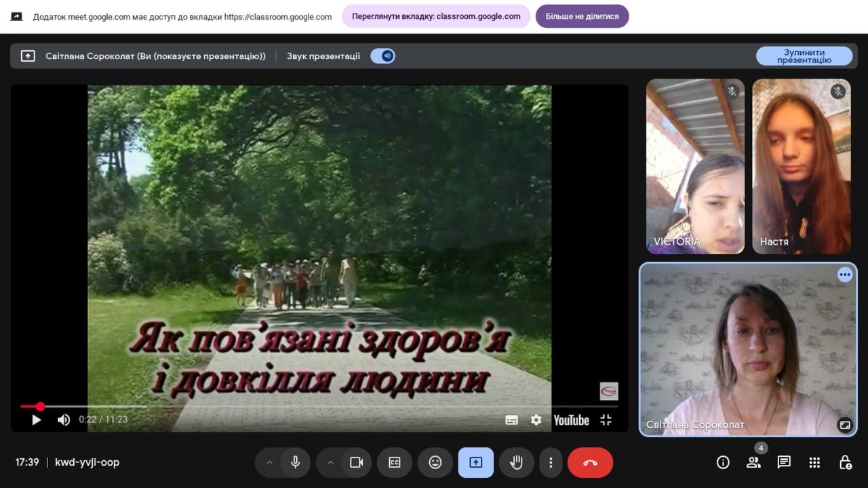Turn on captions CC button
Viewport: 868px width, 488px height.
[x=395, y=462]
